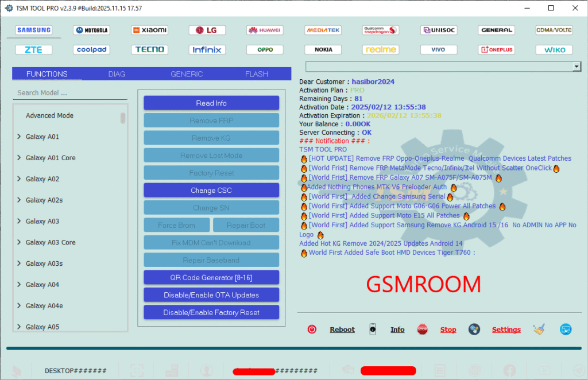Screen dimensions: 588x380
Task: Click the Change CSC button
Action: 211,191
